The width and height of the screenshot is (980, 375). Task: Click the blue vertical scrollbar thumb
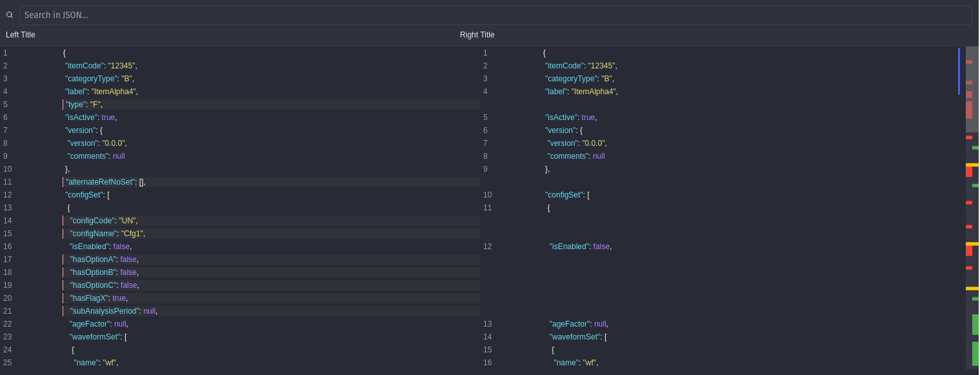959,71
